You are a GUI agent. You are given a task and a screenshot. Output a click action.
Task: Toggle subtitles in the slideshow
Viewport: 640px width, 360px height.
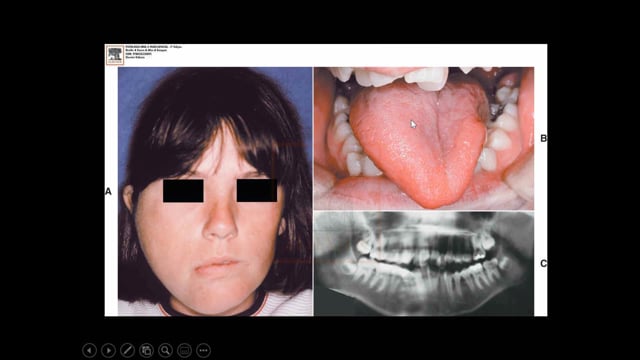coord(184,350)
